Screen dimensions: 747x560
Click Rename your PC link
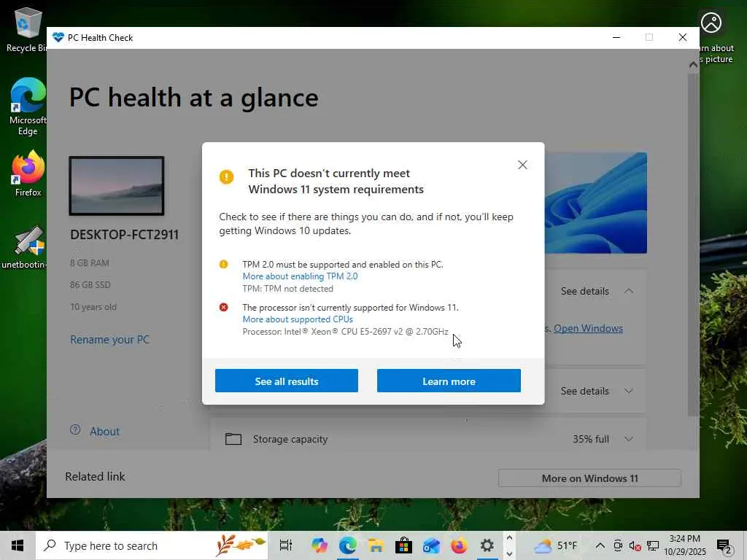(109, 340)
